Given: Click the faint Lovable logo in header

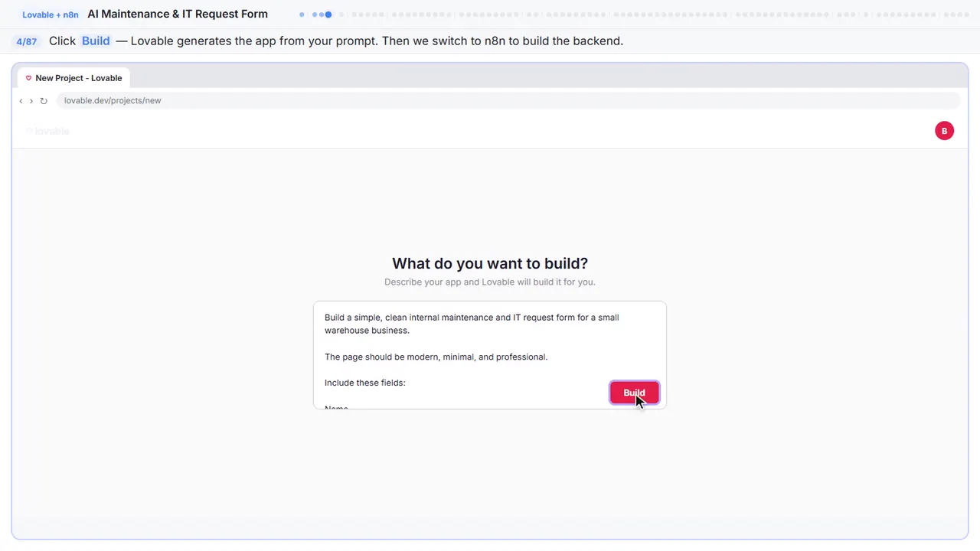Looking at the screenshot, I should click(x=47, y=131).
